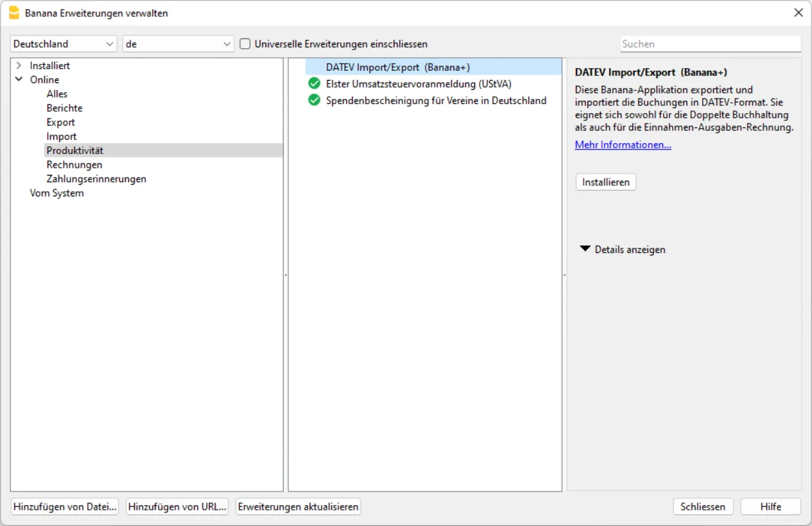Select the Vom System entry
The image size is (812, 526).
click(56, 192)
